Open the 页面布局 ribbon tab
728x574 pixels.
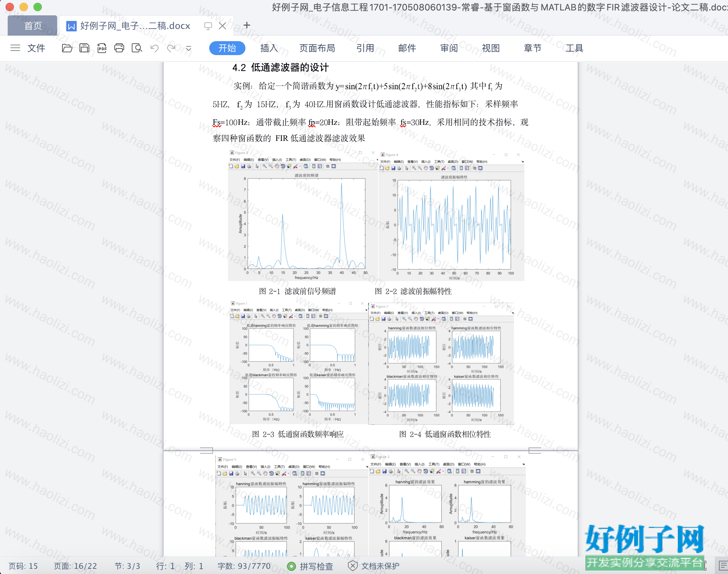pos(317,48)
